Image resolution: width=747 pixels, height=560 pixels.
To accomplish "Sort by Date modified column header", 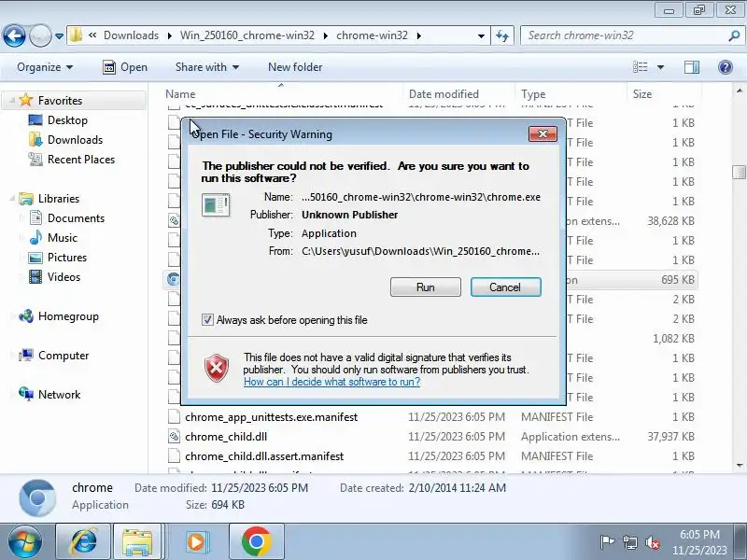I will coord(459,94).
